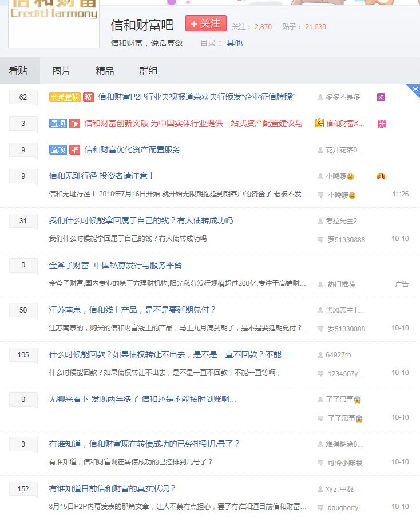Click the 精 badge on 信和财富创新突破 post
Image resolution: width=420 pixels, height=517 pixels.
coord(74,123)
